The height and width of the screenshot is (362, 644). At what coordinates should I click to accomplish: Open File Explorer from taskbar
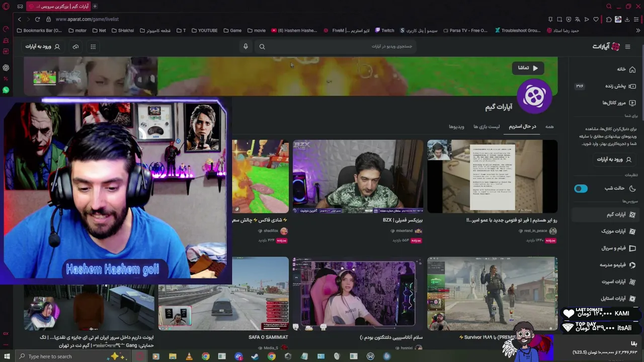173,356
